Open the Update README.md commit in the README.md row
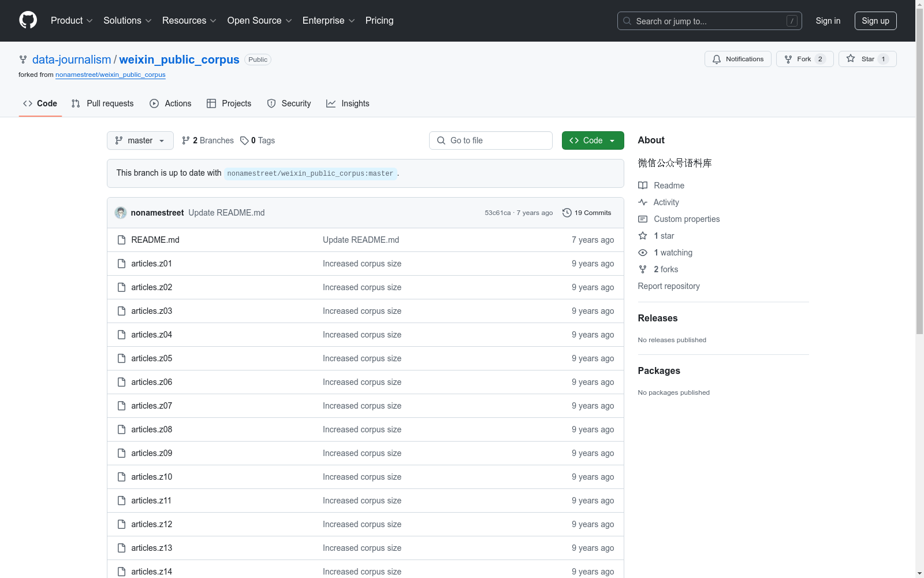Viewport: 924px width, 578px height. [361, 240]
